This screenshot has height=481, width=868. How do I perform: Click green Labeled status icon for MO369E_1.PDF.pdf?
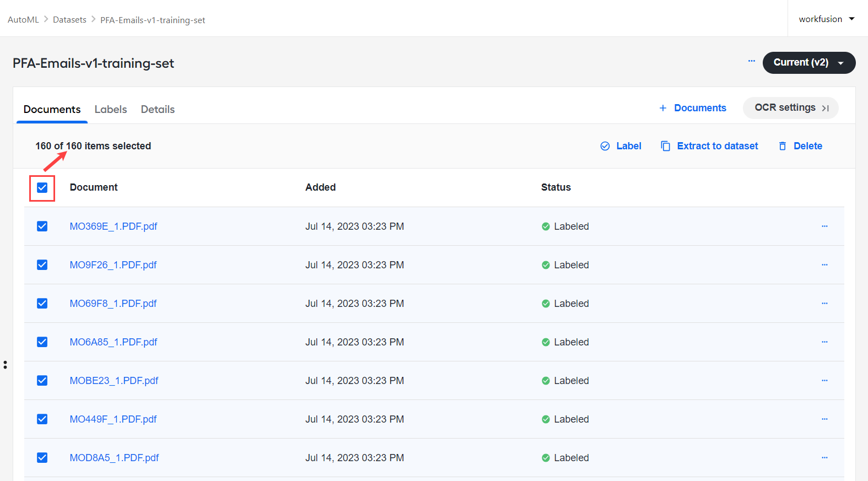[546, 226]
